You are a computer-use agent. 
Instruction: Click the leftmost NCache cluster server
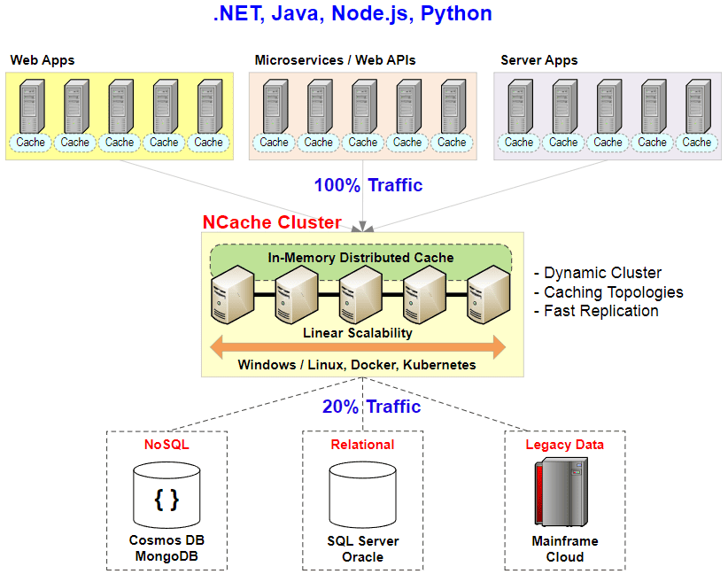click(x=232, y=296)
